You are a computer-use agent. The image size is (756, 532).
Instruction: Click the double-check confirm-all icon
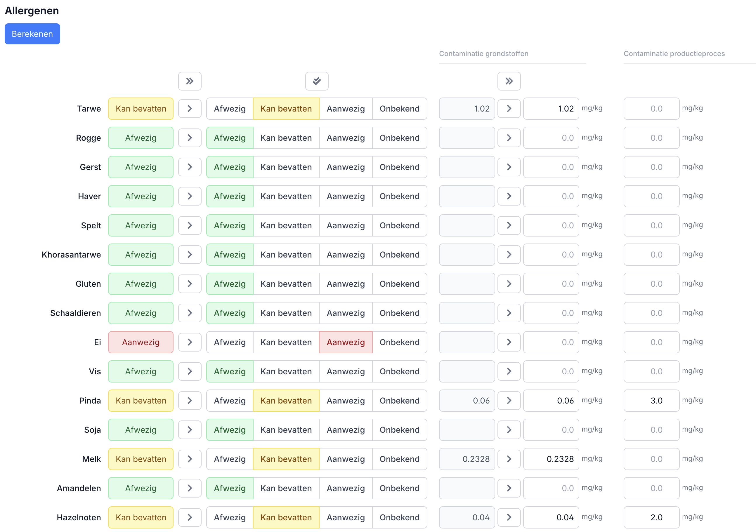pos(316,81)
